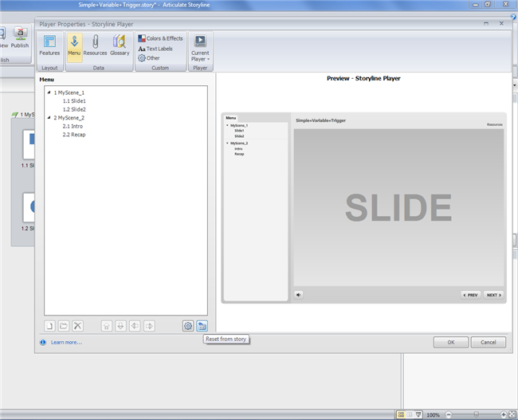Click the NEXT button in preview

pos(493,295)
